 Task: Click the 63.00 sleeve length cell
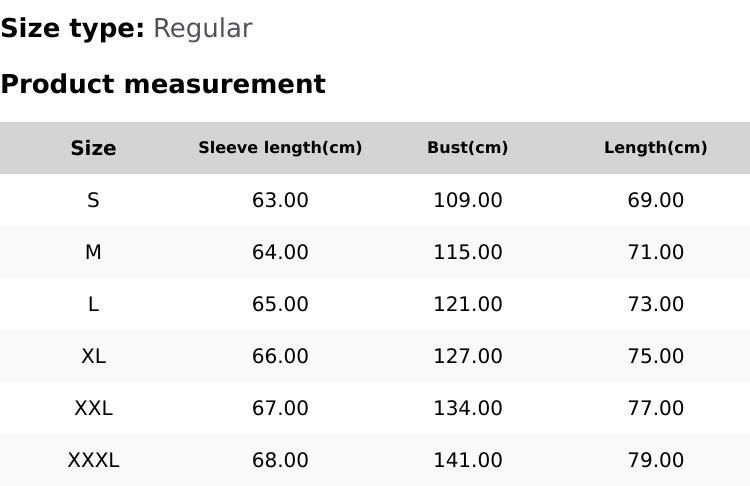coord(280,200)
